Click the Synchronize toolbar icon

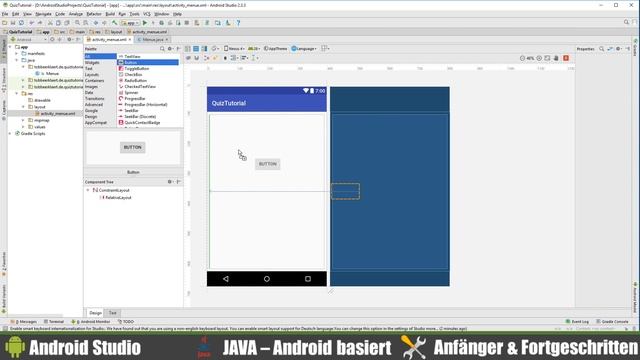pos(21,23)
